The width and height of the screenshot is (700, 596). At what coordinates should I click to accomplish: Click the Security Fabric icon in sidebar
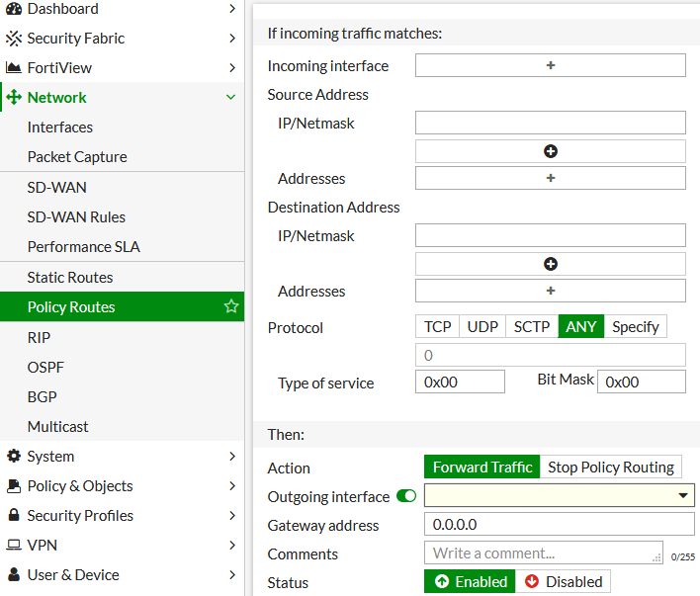[14, 39]
